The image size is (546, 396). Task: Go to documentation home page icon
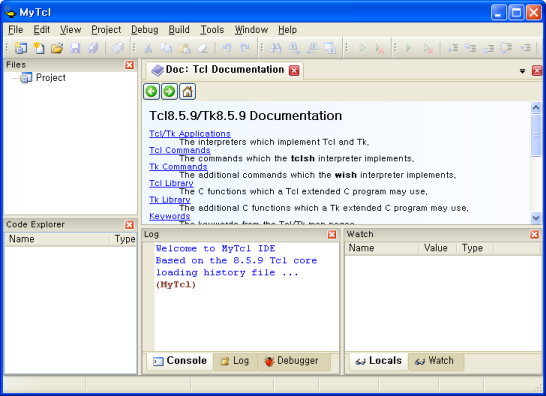(x=187, y=92)
